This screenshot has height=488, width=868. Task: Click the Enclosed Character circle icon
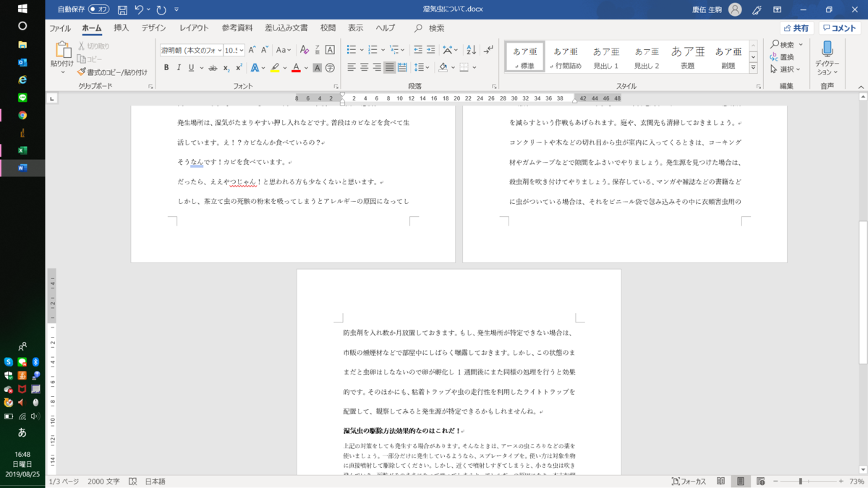(x=330, y=68)
